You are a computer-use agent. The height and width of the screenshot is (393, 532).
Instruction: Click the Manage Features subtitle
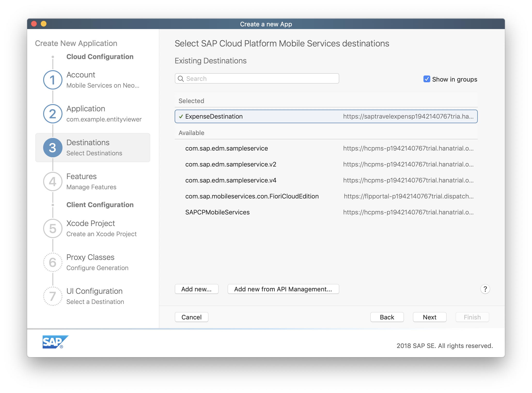(91, 187)
